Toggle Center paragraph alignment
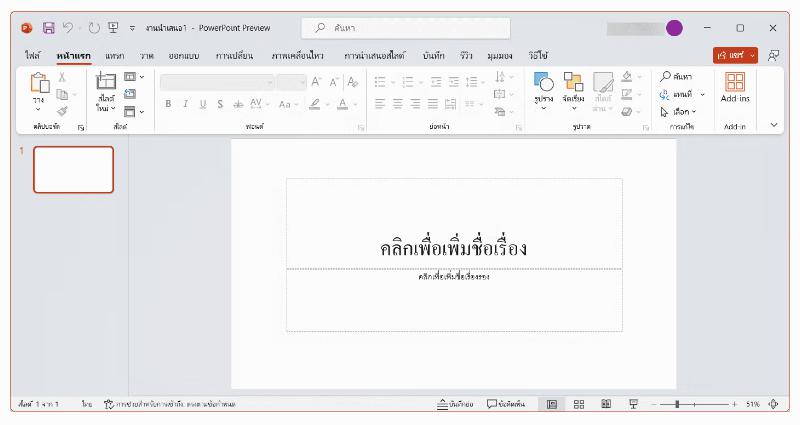 tap(397, 104)
